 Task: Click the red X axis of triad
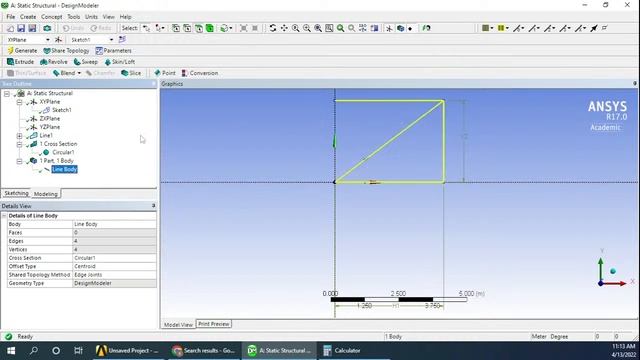click(x=616, y=283)
